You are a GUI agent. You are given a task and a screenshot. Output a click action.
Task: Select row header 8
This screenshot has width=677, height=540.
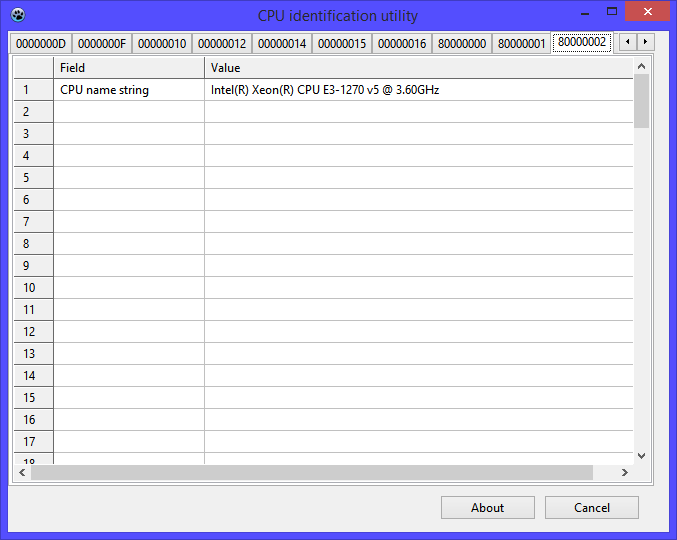(33, 244)
